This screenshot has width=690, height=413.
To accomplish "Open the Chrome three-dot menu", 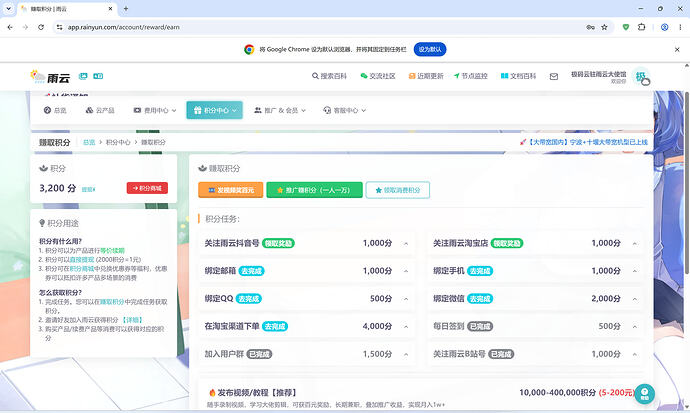I will (x=680, y=27).
